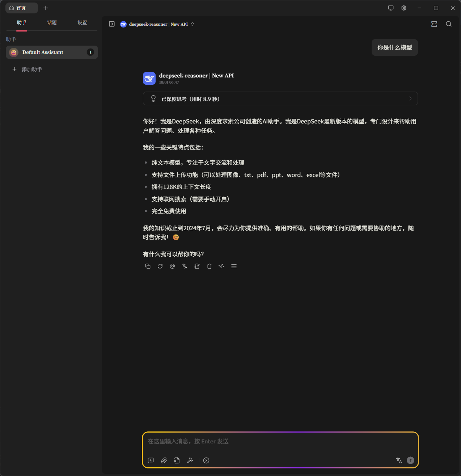The width and height of the screenshot is (461, 476).
Task: Click the message input text field
Action: (x=280, y=442)
